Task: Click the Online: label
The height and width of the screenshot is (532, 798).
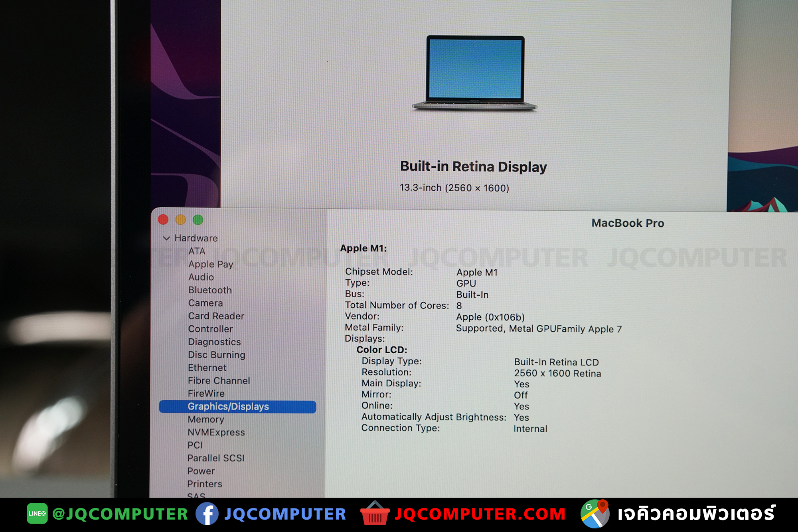Action: (x=377, y=405)
